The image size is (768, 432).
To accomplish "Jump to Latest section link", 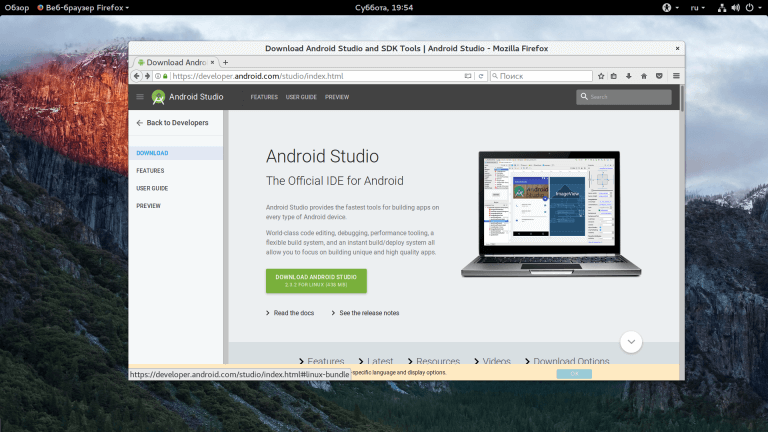I will (376, 360).
